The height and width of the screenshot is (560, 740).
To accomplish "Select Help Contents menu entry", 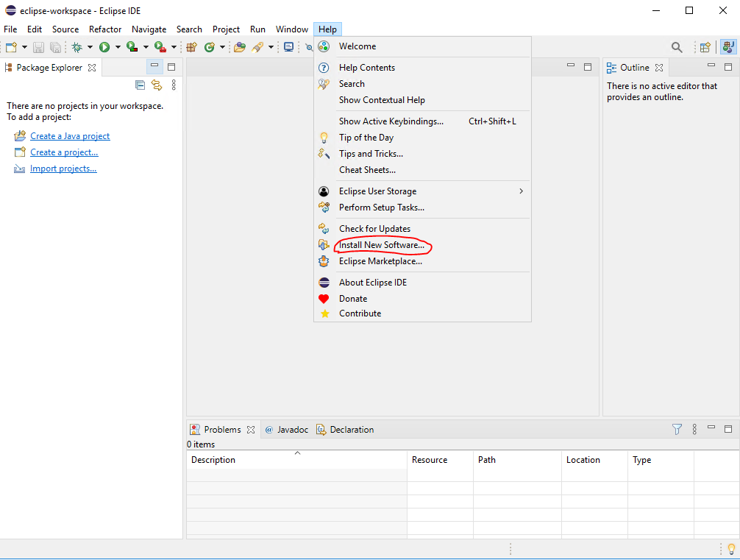I will click(x=422, y=68).
